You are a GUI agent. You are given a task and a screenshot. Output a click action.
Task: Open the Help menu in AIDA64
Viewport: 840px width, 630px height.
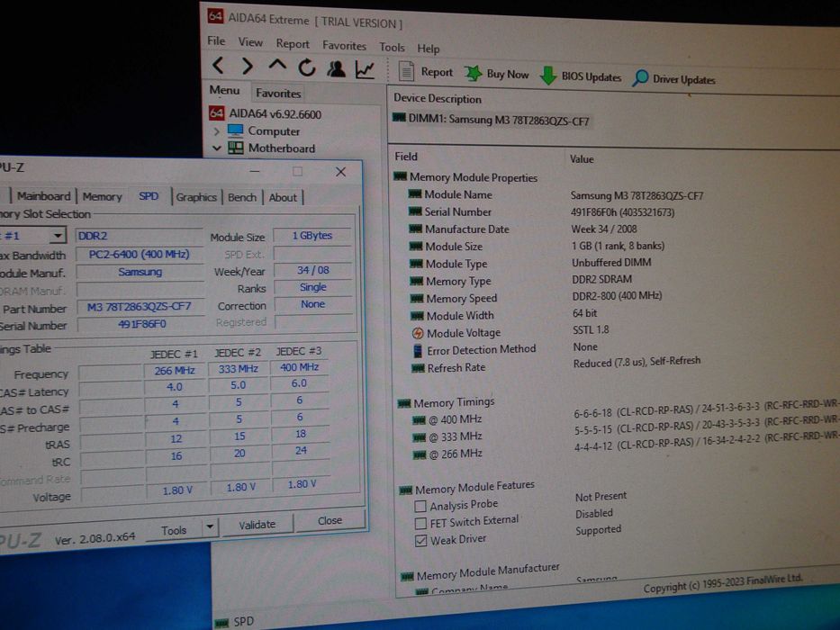coord(428,49)
